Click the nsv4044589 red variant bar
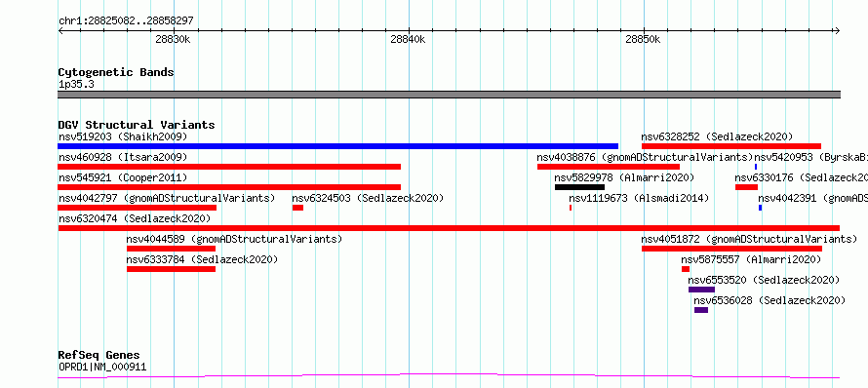Viewport: 868px width, 388px height. [171, 249]
